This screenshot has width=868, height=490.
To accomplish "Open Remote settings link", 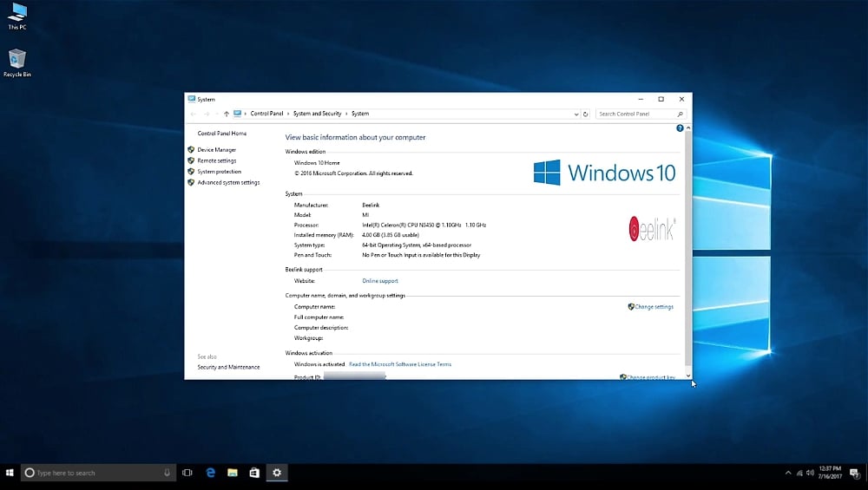I will [x=216, y=161].
